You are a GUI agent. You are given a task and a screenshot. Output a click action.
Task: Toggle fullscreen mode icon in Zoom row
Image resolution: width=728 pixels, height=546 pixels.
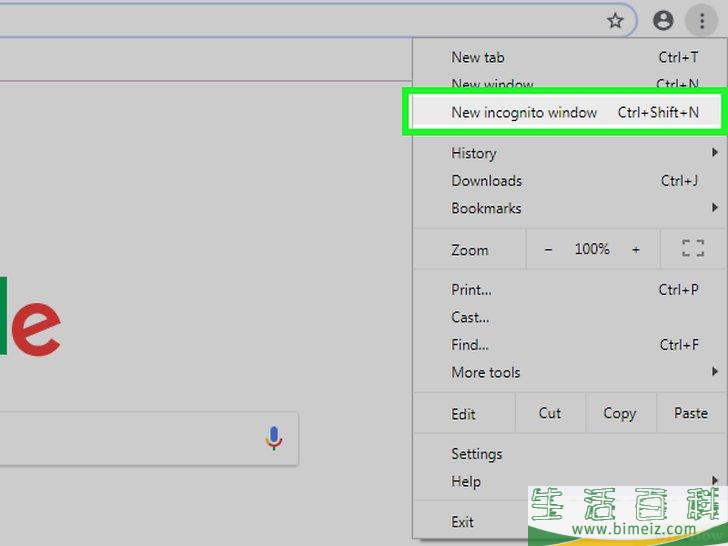693,248
